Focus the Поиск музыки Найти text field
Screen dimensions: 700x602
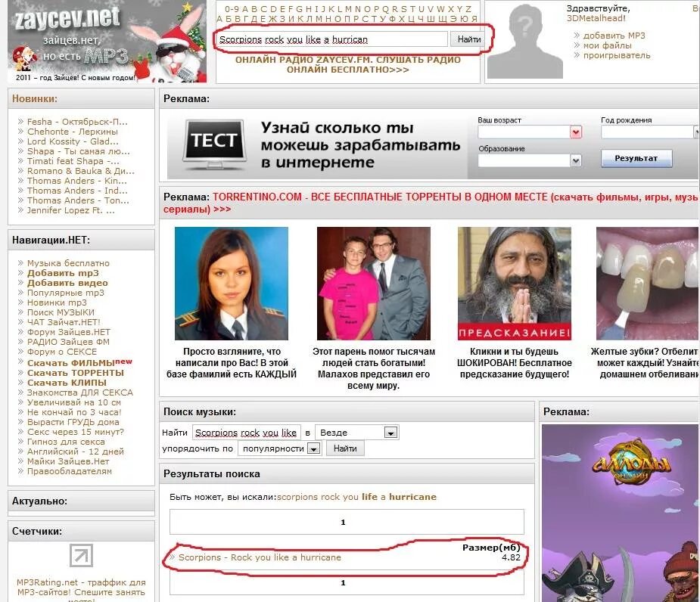click(x=247, y=433)
